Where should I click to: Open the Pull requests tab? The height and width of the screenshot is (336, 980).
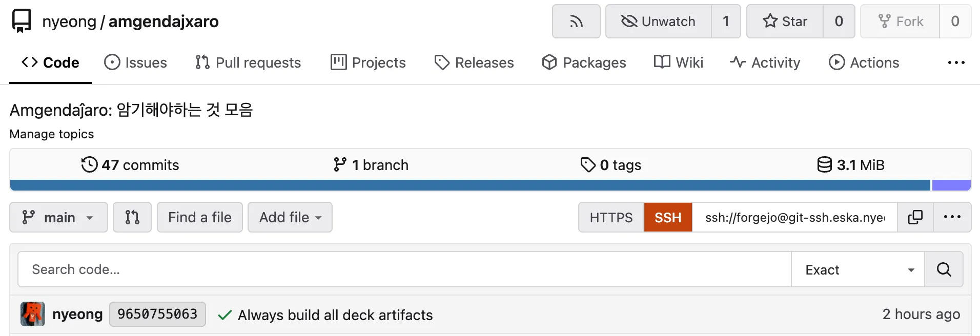click(x=248, y=62)
